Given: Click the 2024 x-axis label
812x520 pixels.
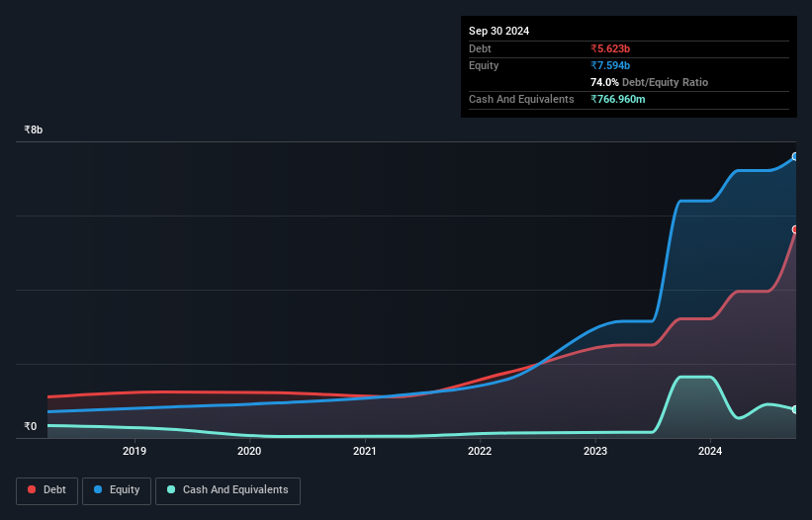Looking at the screenshot, I should coord(710,451).
